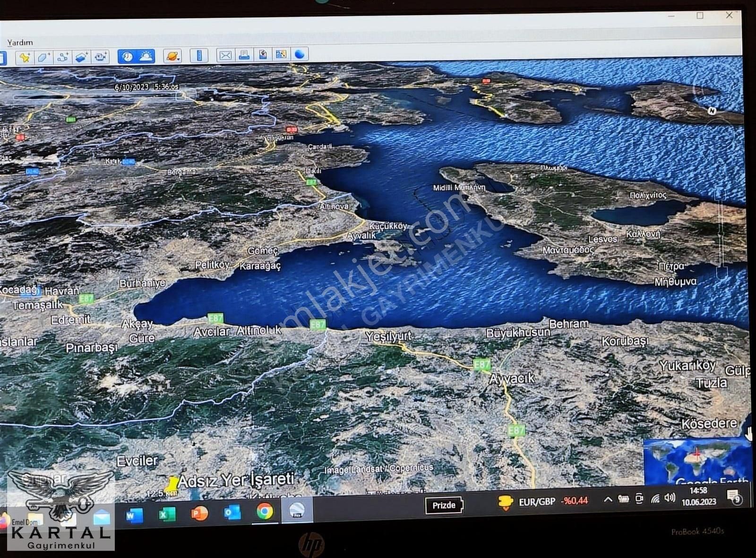Viewport: 756px width, 558px height.
Task: Click the Yeşilyurt map label
Action: coord(388,336)
